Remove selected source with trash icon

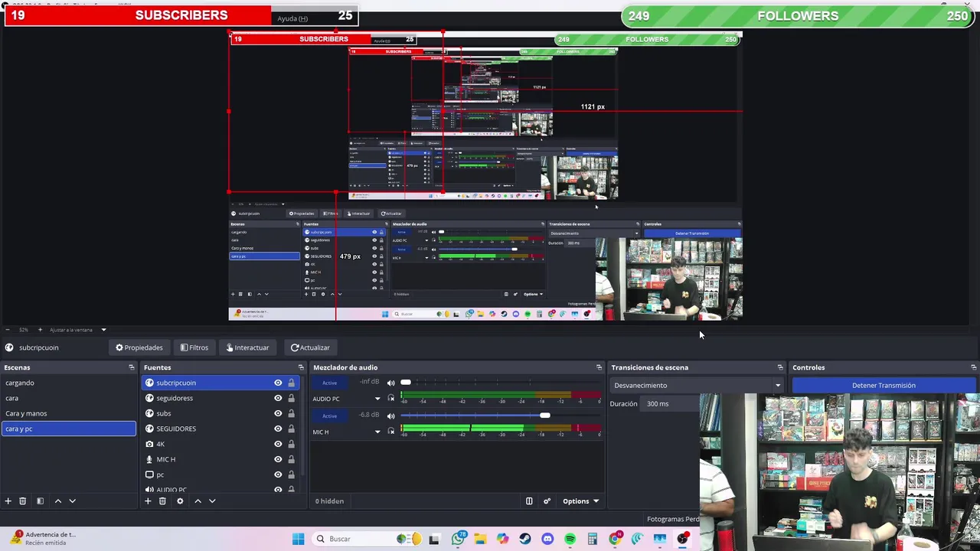(x=162, y=501)
